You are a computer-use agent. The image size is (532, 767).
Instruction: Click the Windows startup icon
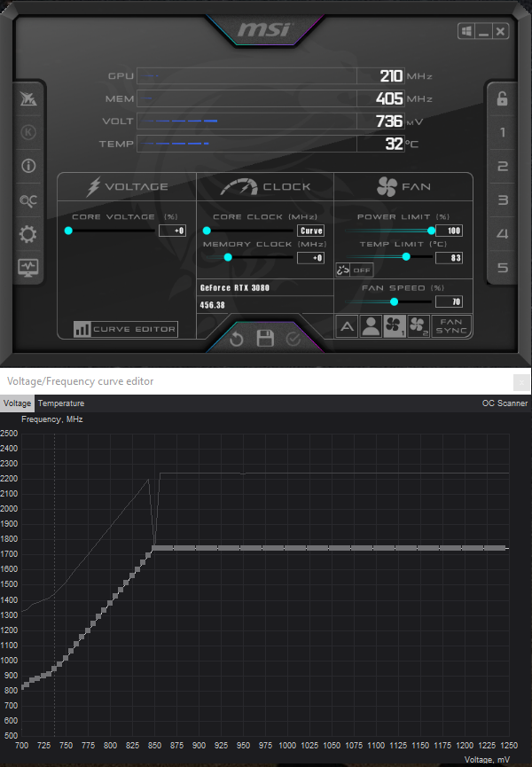(466, 31)
